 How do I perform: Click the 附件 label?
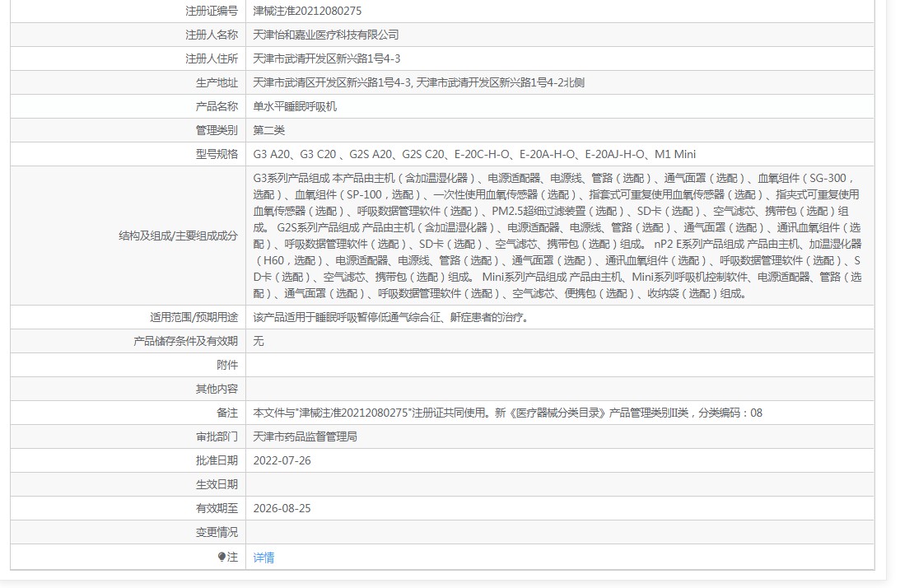pos(227,365)
